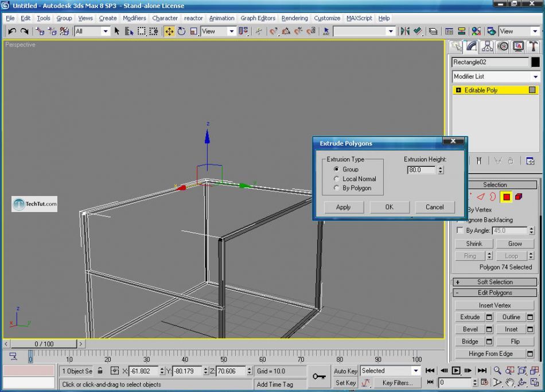Viewport: 545px width, 392px height.
Task: Open Extrude settings box beside Extrude
Action: tap(489, 317)
